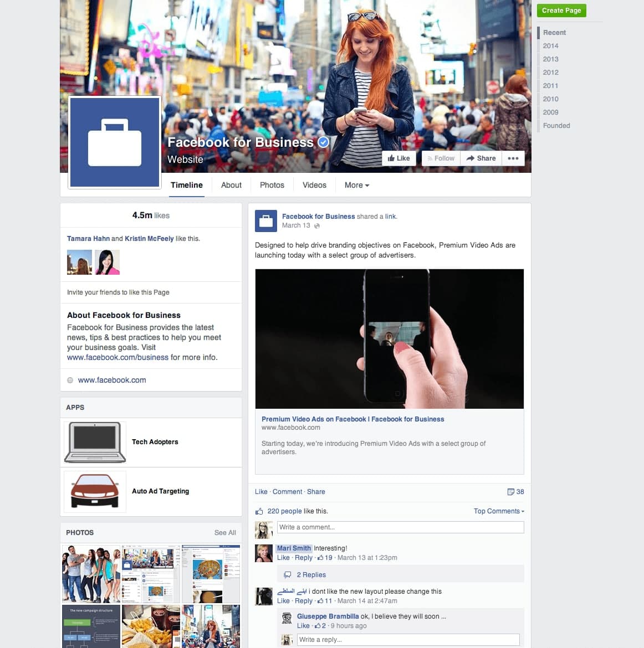
Task: Click the small briefcase avatar on the post
Action: point(265,221)
